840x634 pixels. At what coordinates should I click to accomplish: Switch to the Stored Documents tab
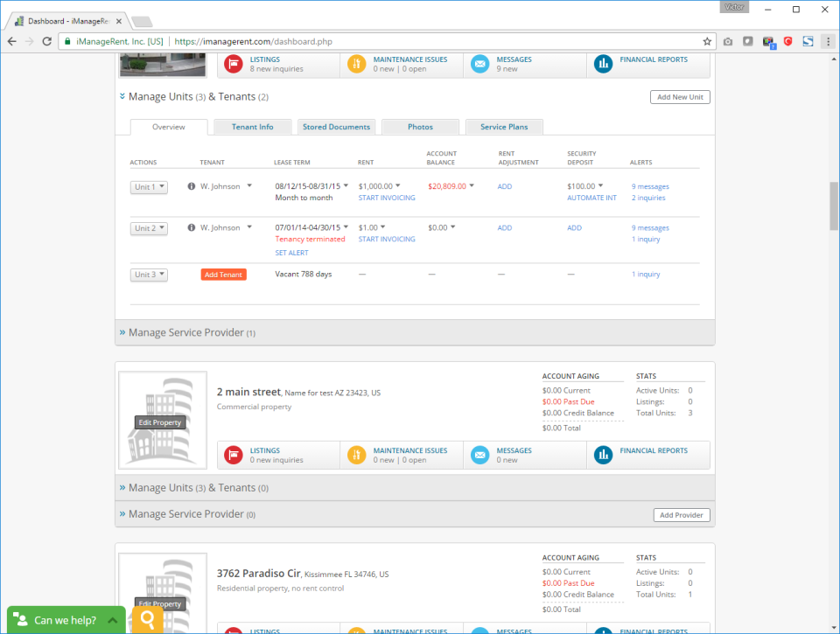pyautogui.click(x=336, y=126)
